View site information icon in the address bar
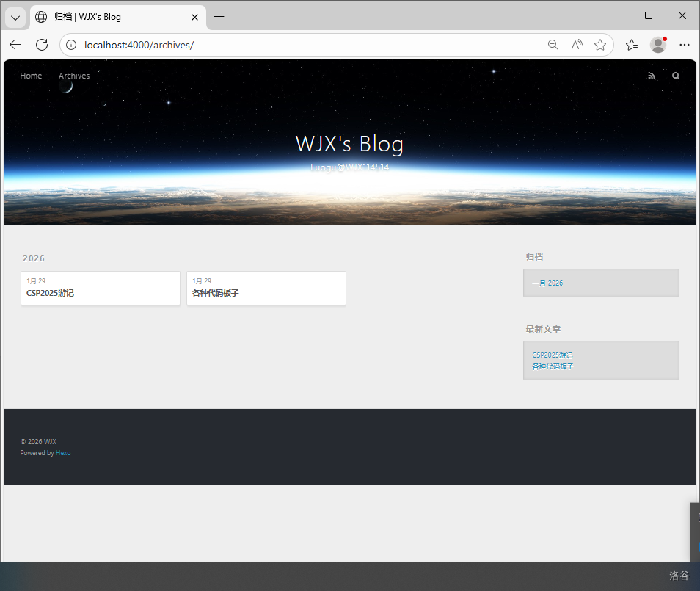The width and height of the screenshot is (700, 591). [x=71, y=45]
